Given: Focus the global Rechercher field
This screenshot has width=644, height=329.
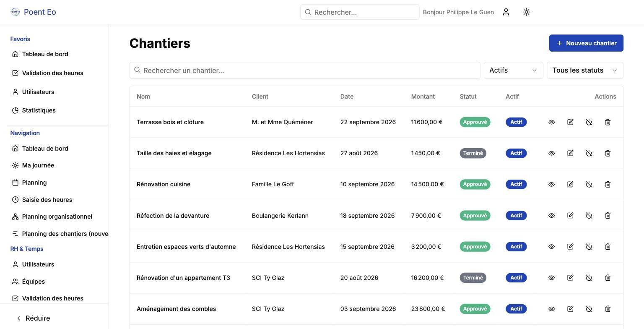Looking at the screenshot, I should tap(360, 12).
